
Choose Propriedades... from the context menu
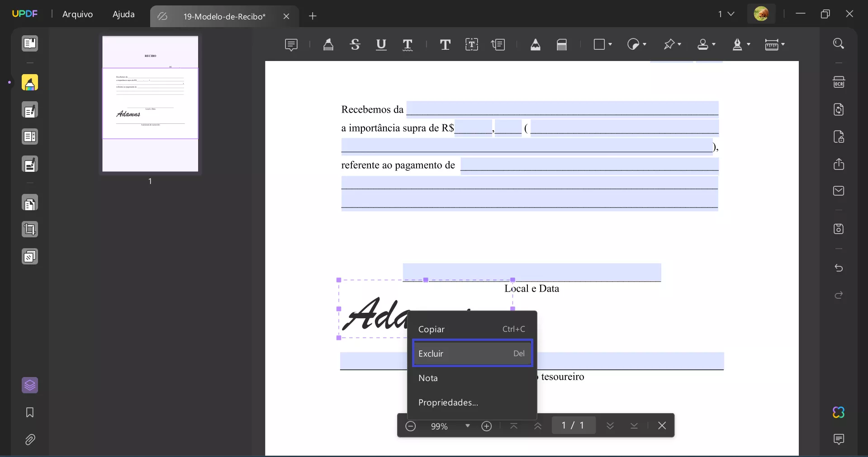(x=472, y=402)
